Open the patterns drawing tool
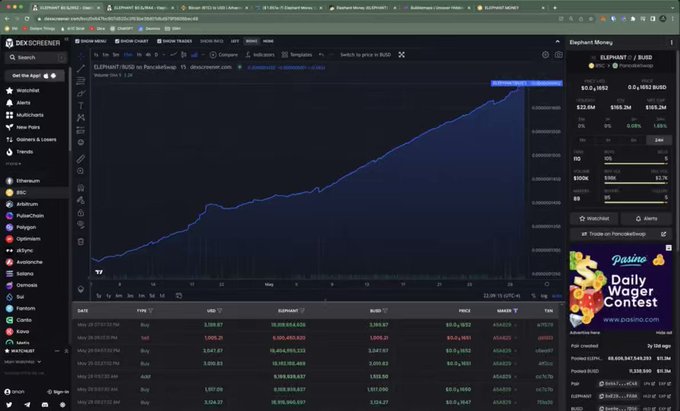 tap(81, 117)
